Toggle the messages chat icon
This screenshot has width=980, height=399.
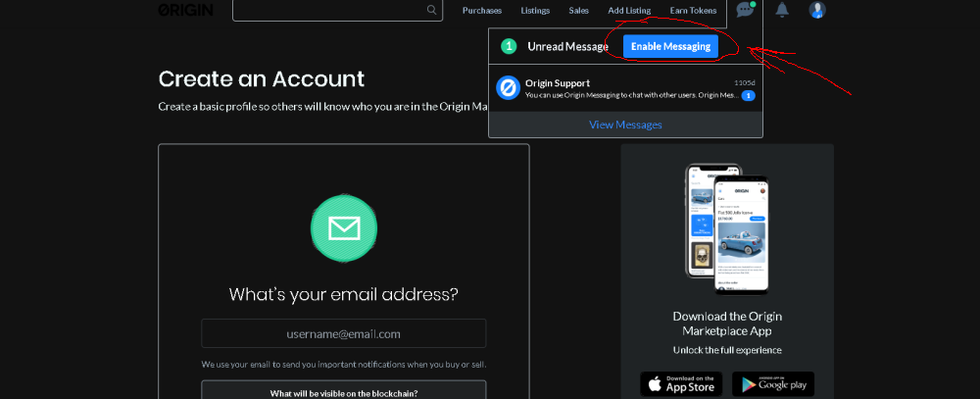745,10
